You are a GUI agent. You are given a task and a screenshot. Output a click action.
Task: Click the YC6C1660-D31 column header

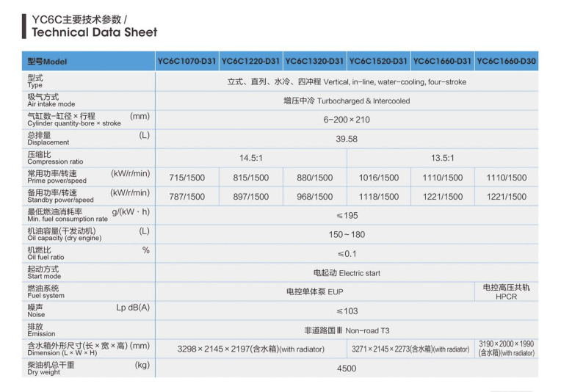pyautogui.click(x=442, y=61)
